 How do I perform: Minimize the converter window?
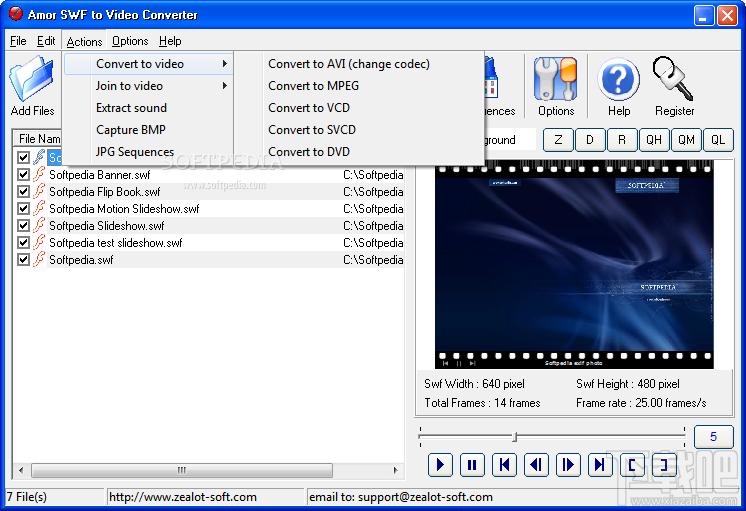pos(704,16)
